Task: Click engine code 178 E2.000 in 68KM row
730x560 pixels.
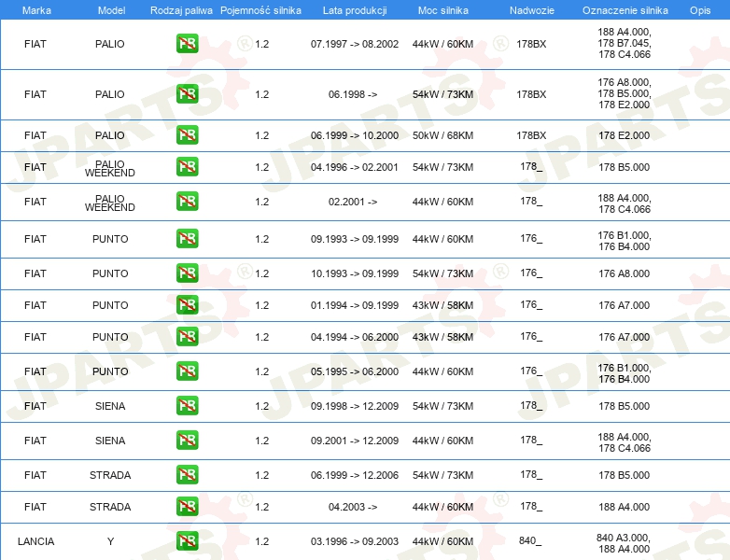Action: click(625, 135)
